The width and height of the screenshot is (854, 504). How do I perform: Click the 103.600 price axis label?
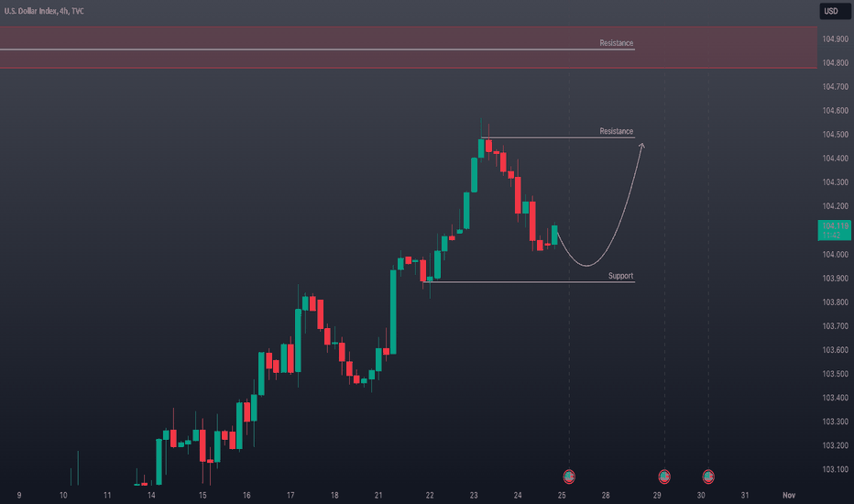pyautogui.click(x=835, y=350)
